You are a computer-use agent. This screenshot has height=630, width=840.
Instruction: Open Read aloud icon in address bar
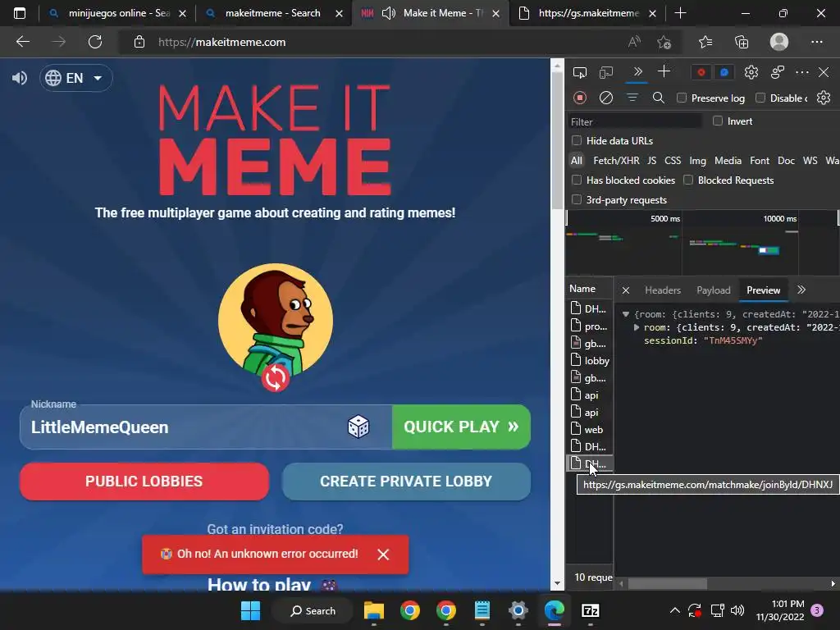634,42
